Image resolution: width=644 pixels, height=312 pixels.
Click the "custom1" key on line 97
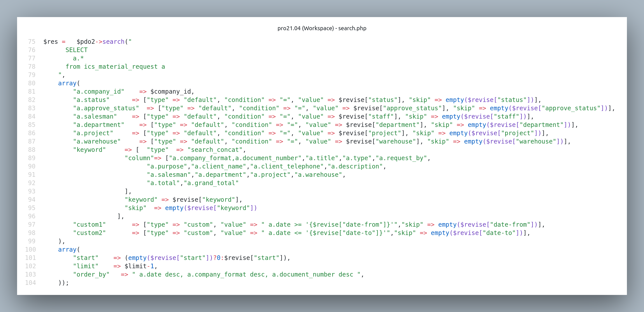coord(90,224)
